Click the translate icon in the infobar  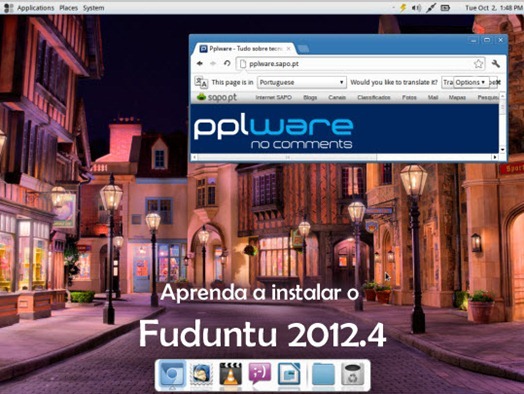point(202,82)
